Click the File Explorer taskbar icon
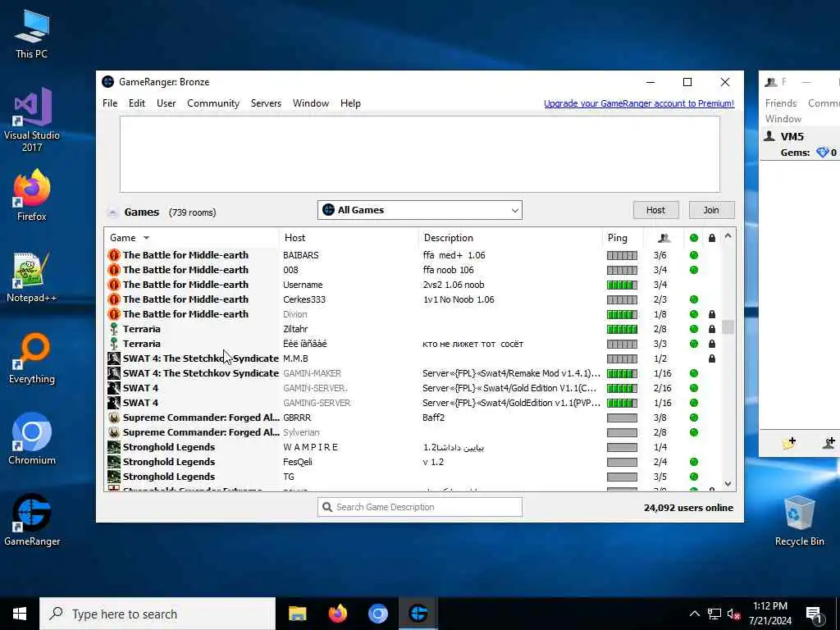 tap(297, 614)
